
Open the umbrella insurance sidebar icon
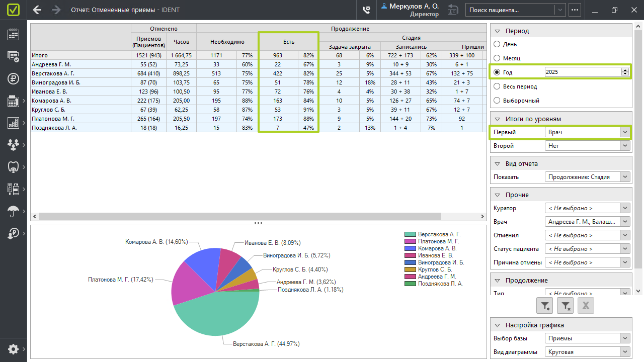(x=13, y=211)
